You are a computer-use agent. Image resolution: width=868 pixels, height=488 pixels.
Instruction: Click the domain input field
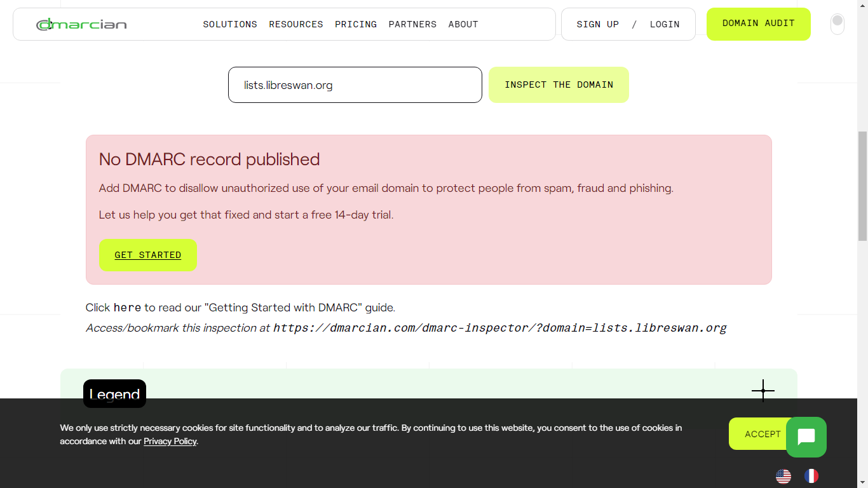click(x=355, y=85)
